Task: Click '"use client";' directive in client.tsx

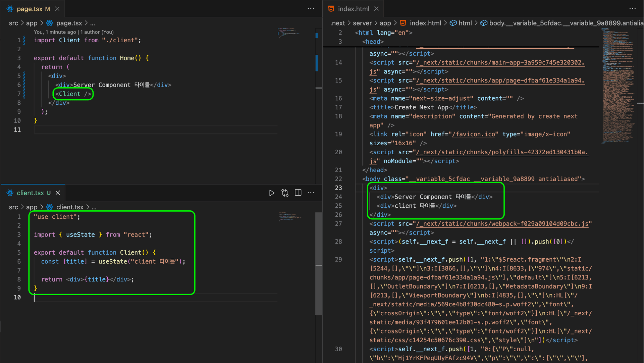Action: click(x=57, y=217)
